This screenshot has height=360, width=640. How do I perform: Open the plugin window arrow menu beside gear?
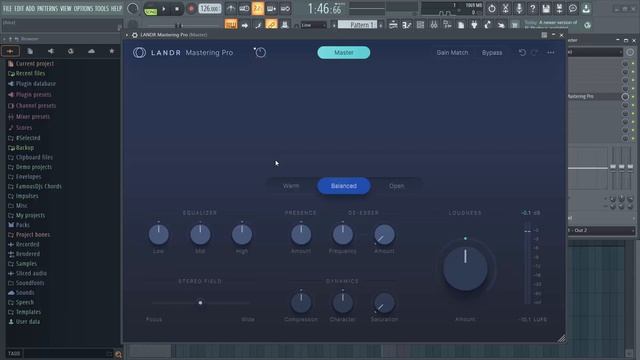127,35
